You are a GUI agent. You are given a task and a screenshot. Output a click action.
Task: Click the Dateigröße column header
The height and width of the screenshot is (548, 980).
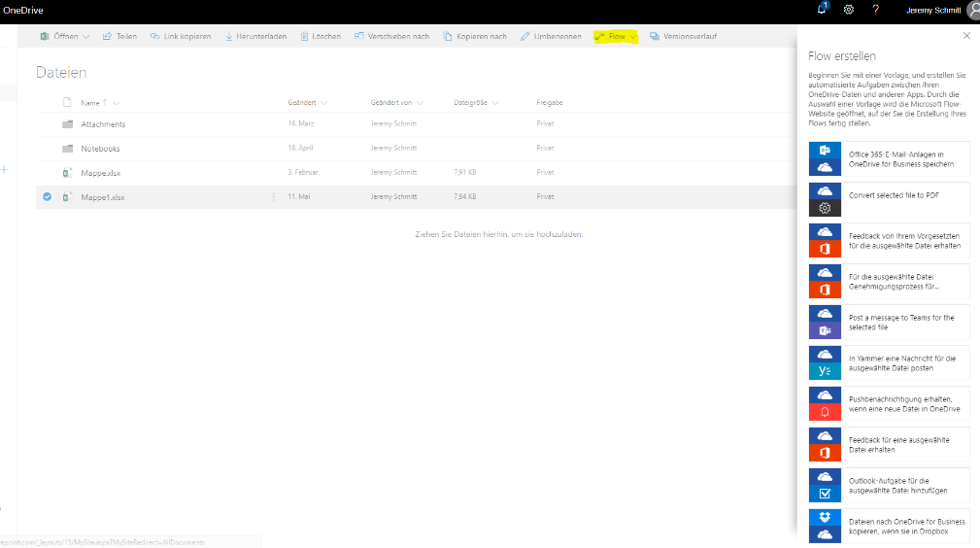[469, 103]
